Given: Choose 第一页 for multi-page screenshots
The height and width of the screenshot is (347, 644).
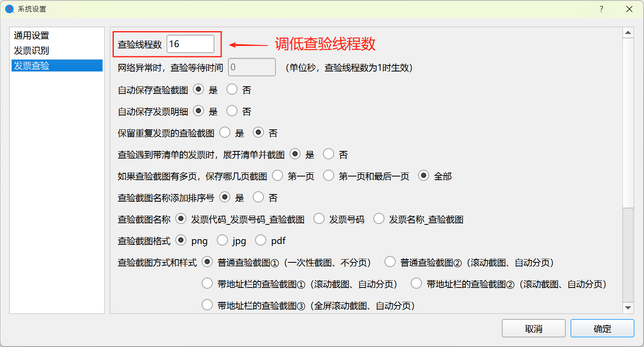Looking at the screenshot, I should [277, 176].
